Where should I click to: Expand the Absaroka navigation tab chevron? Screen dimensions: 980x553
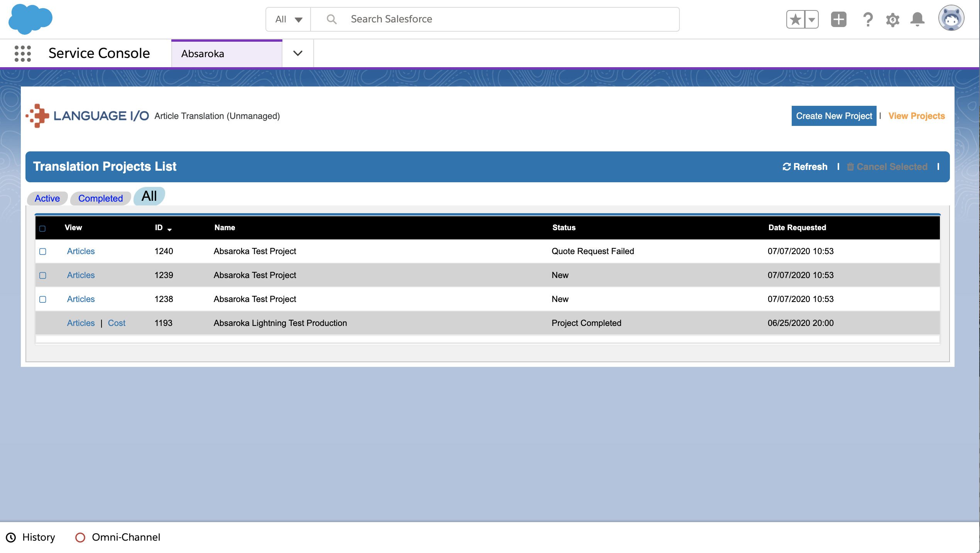[x=298, y=53]
